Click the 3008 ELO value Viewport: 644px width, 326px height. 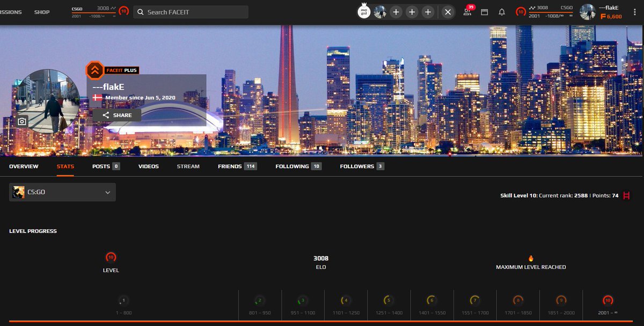pyautogui.click(x=321, y=258)
